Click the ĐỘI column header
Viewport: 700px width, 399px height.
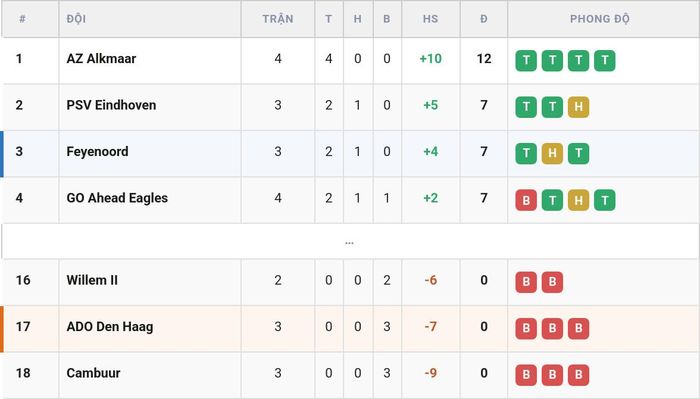coord(76,19)
